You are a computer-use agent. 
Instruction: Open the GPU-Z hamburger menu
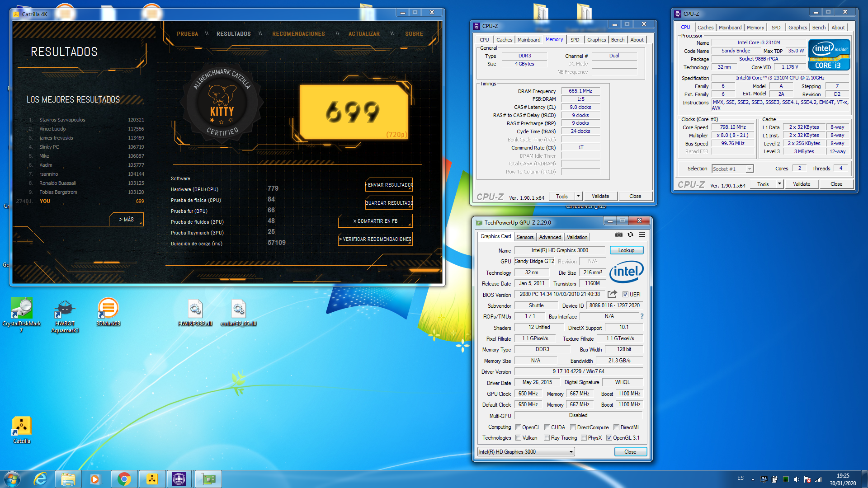tap(642, 235)
